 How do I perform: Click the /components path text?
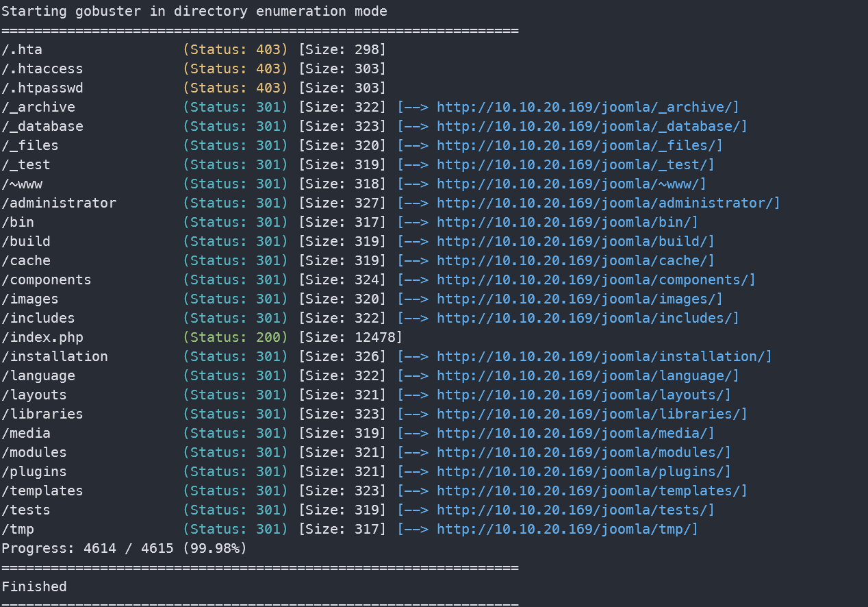(x=47, y=280)
